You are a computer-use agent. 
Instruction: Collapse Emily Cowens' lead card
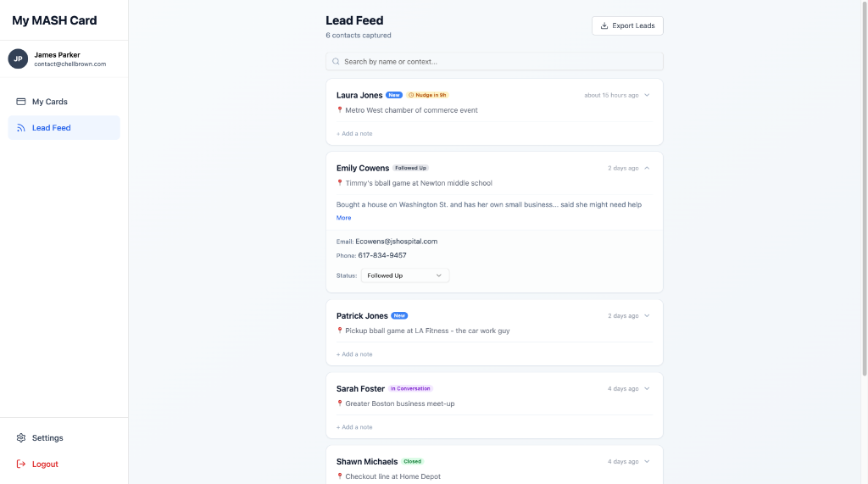pyautogui.click(x=647, y=168)
